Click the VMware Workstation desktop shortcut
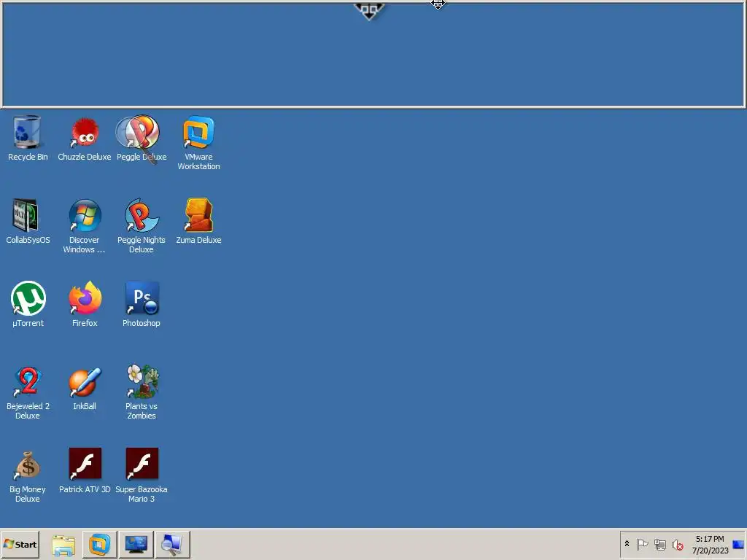The width and height of the screenshot is (747, 560). pos(198,143)
